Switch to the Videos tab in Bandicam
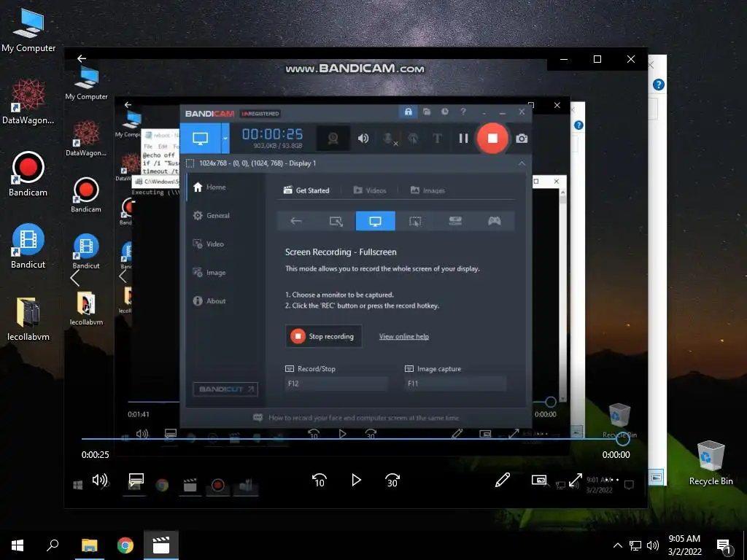 [370, 190]
